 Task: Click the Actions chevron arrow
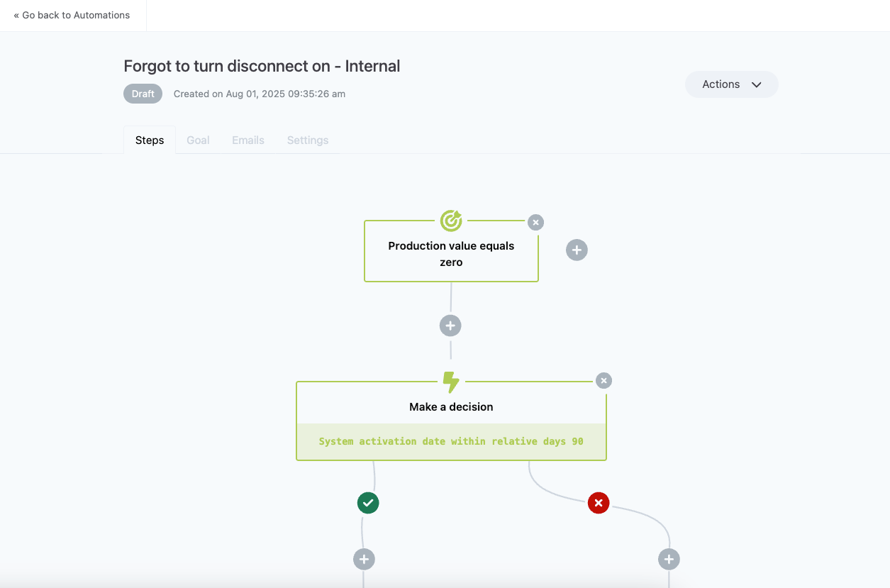click(x=757, y=84)
